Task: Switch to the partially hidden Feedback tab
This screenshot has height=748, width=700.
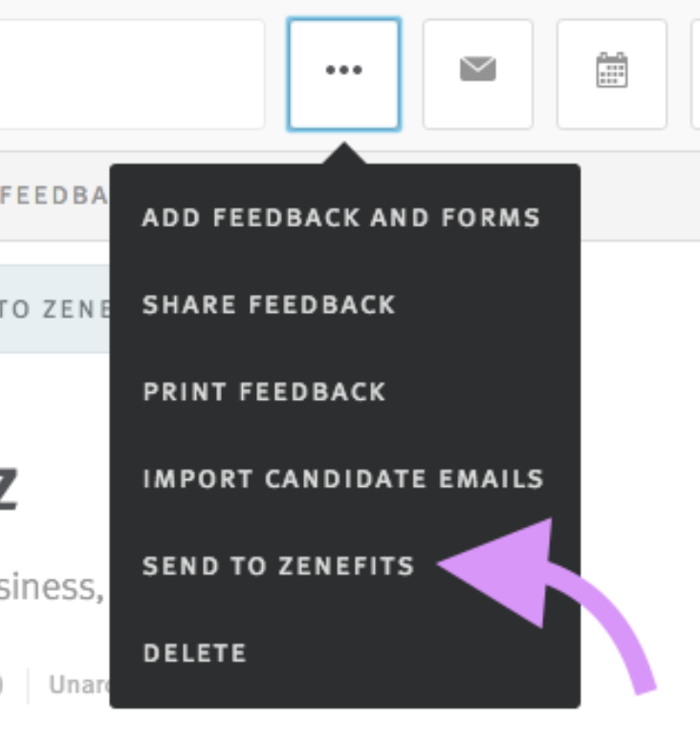Action: [x=54, y=195]
